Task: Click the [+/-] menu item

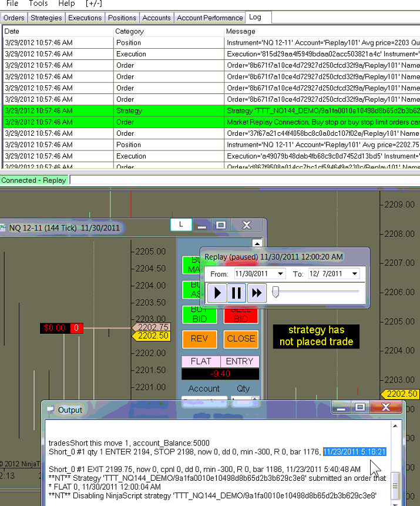Action: point(94,4)
